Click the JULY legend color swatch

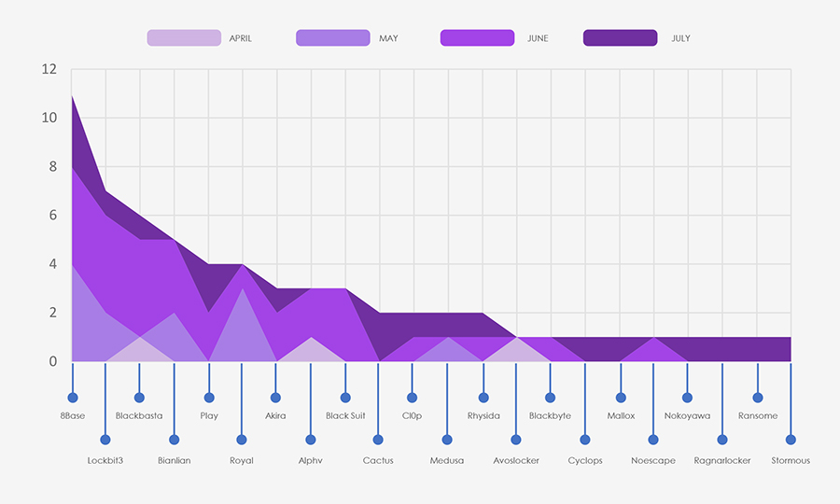click(x=621, y=38)
